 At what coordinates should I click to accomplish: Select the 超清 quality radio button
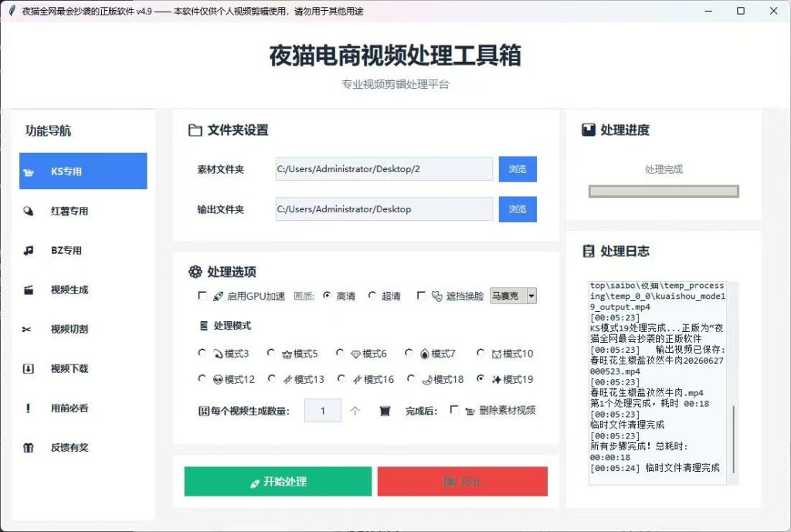(x=372, y=296)
